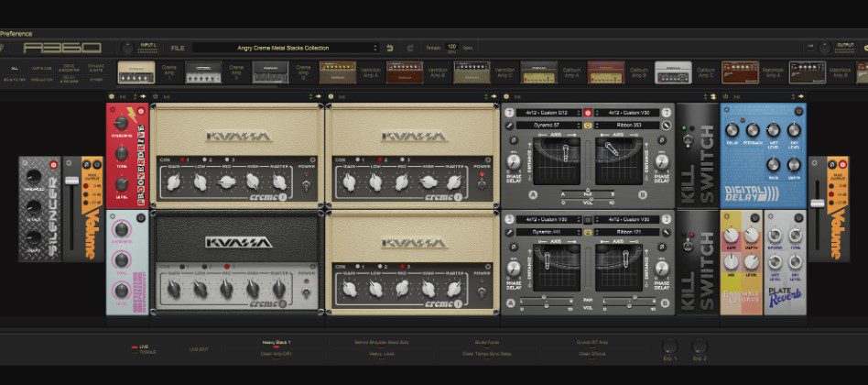Viewport: 868px width, 385px height.
Task: Select the DRIVE & BOOSTER category filter
Action: pos(70,68)
